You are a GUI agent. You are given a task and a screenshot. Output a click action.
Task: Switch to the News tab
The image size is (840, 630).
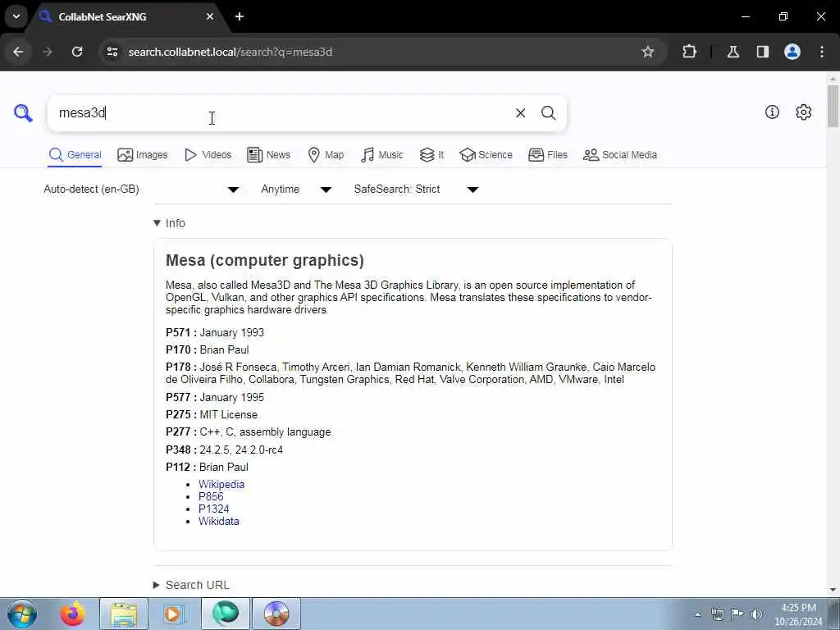[x=268, y=155]
